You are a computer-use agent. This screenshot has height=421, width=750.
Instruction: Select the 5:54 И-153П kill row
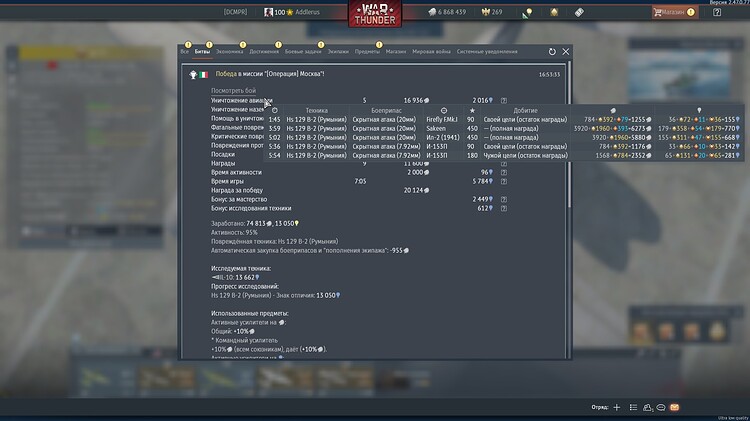pyautogui.click(x=504, y=155)
